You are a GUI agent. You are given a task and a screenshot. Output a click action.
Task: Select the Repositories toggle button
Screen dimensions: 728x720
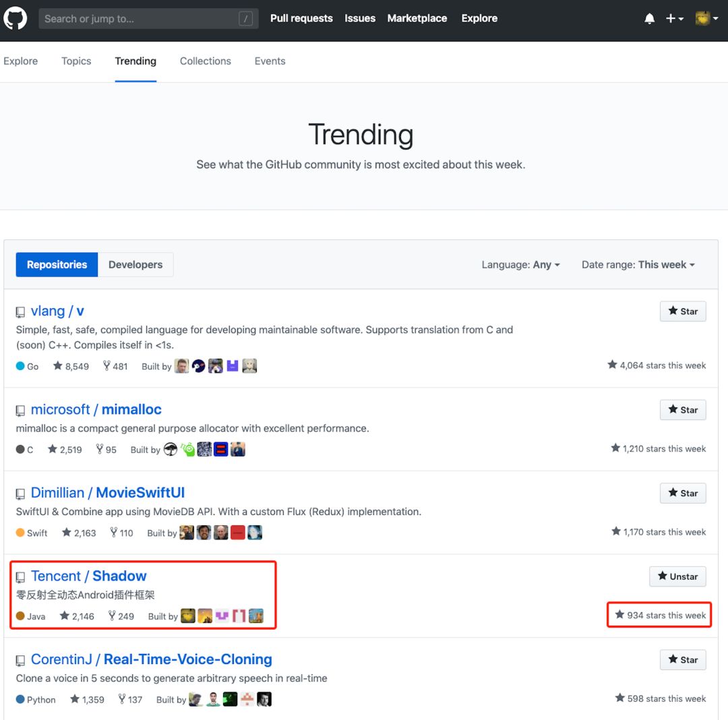pyautogui.click(x=57, y=264)
